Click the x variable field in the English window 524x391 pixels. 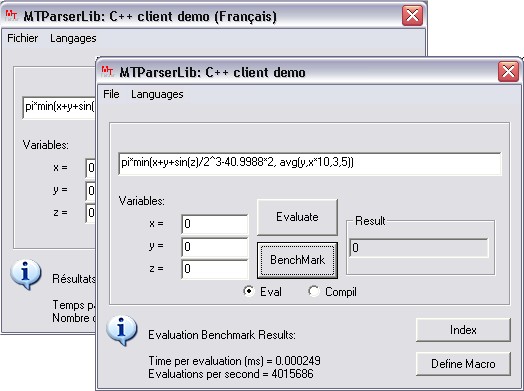click(215, 224)
